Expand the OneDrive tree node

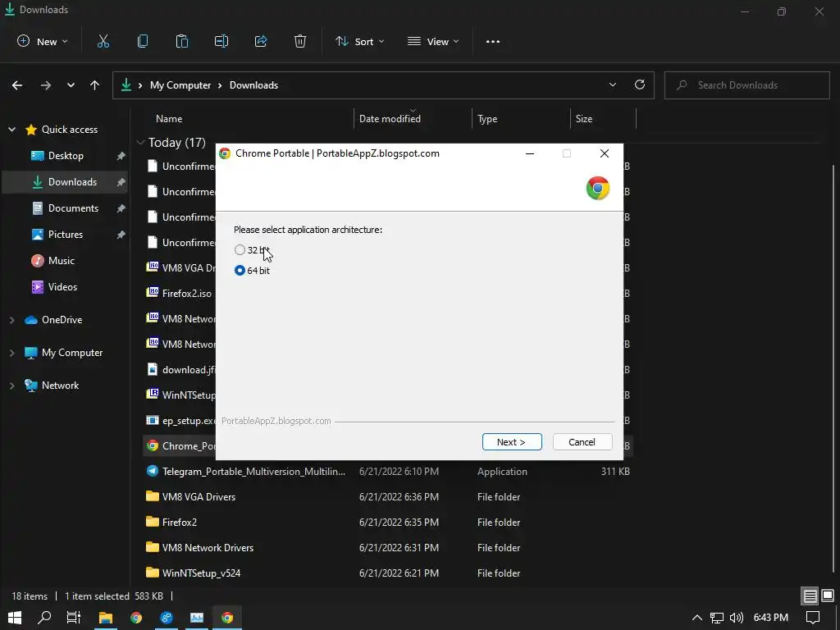pos(11,320)
